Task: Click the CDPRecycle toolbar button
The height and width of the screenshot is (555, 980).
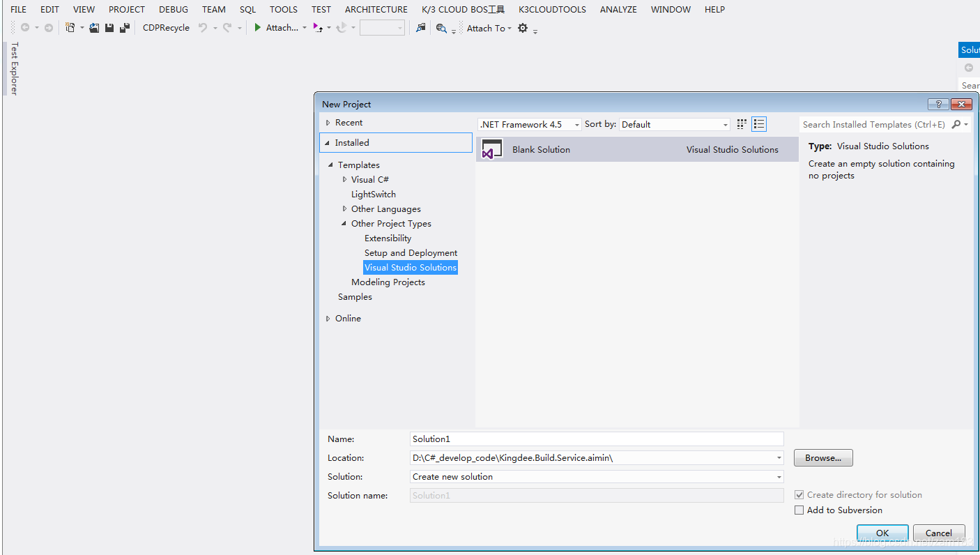Action: pyautogui.click(x=166, y=28)
